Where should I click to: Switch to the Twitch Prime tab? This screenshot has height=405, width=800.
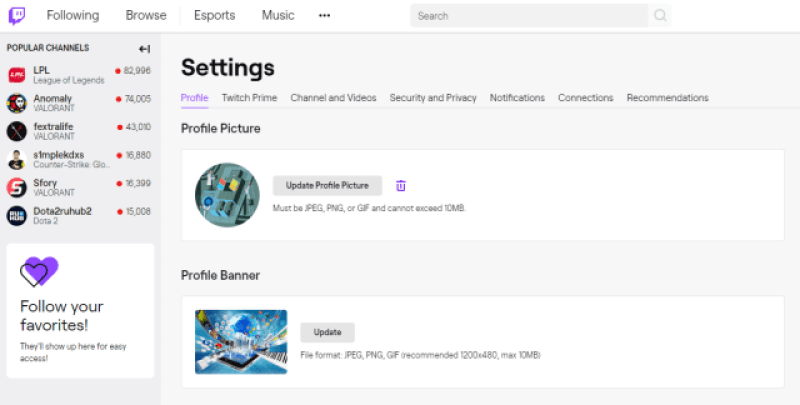click(249, 97)
